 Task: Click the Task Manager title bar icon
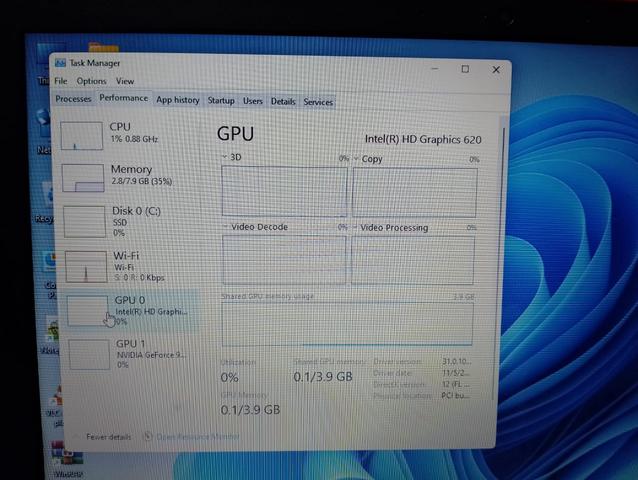[60, 63]
